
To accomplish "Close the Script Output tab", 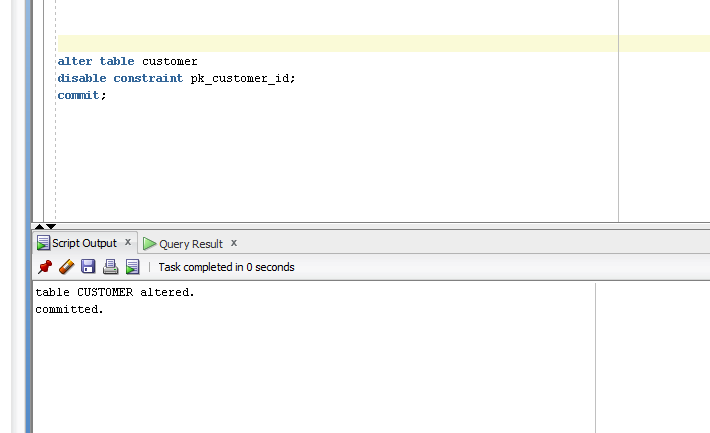I will 128,242.
